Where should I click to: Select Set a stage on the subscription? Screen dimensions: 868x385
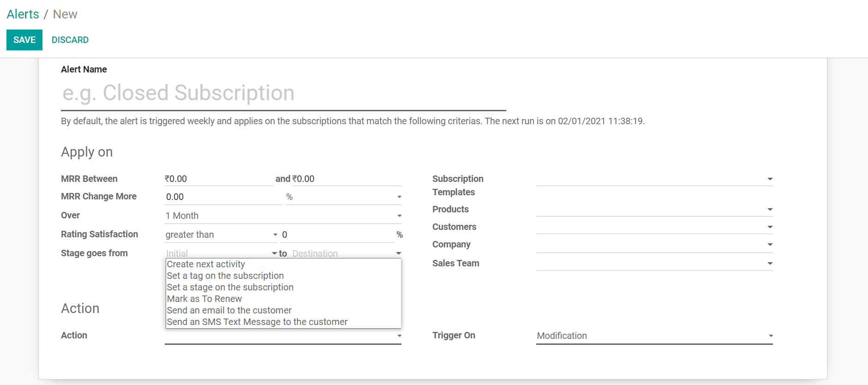(x=283, y=287)
